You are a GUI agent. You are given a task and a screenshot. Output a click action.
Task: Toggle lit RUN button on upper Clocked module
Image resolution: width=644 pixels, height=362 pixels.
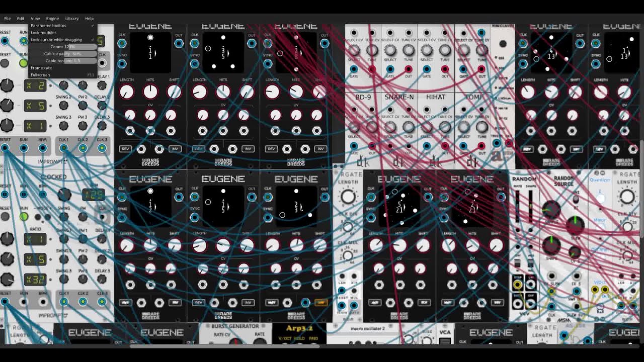(23, 63)
